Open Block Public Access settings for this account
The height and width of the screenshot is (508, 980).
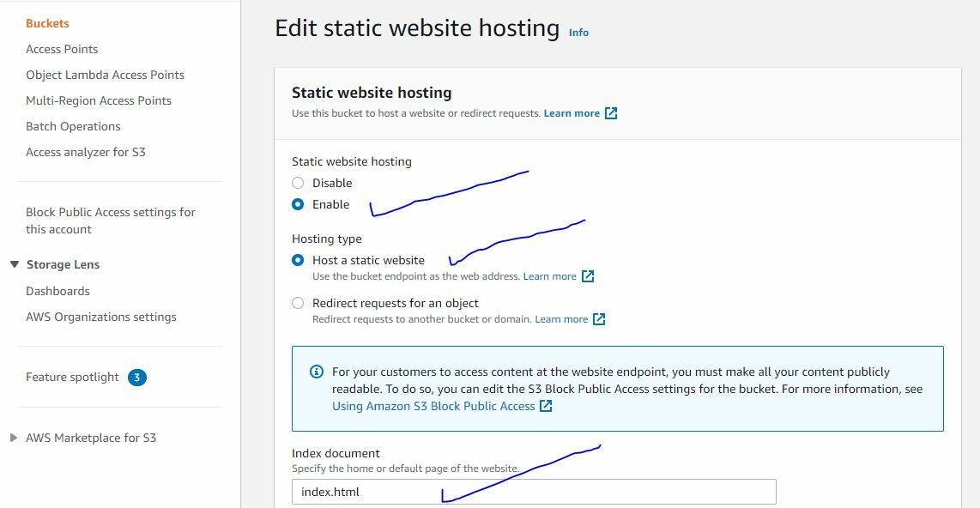(111, 221)
